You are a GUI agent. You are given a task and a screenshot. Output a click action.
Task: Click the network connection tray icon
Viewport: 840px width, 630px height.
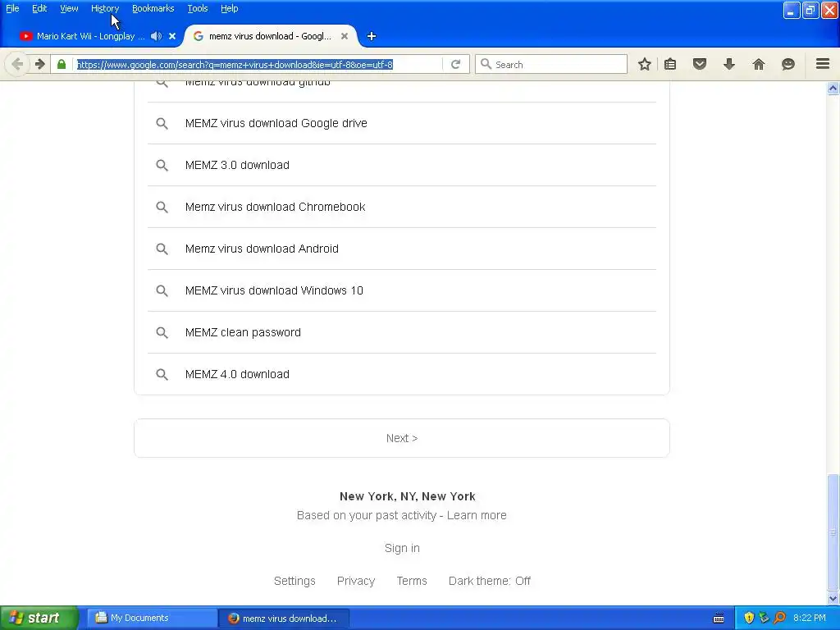point(765,618)
